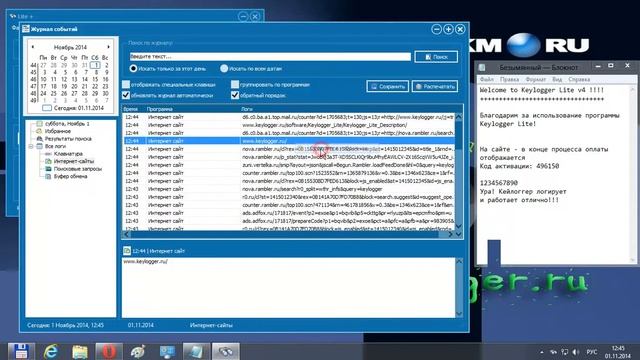Show hidden tray icons arrow
Image resolution: width=640 pixels, height=360 pixels.
click(x=542, y=352)
